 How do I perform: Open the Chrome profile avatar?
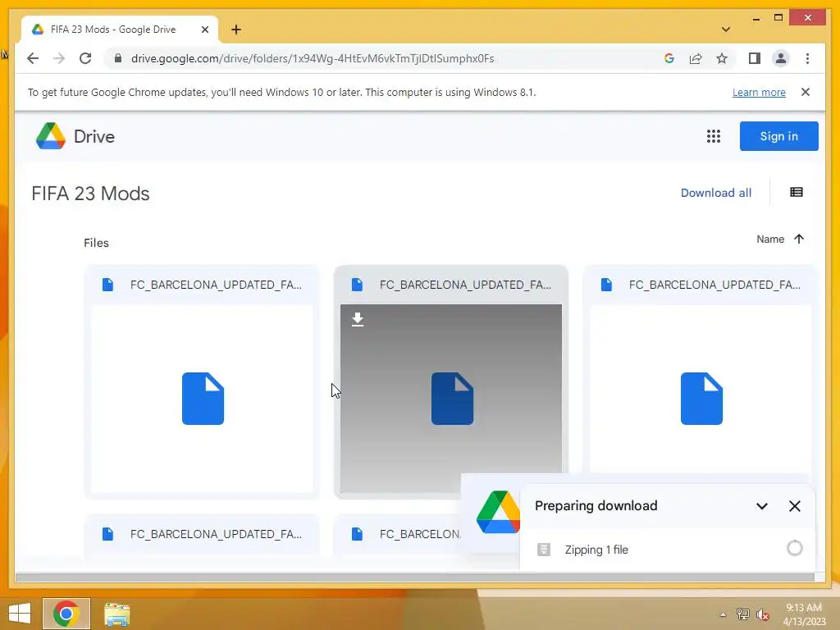[x=781, y=58]
